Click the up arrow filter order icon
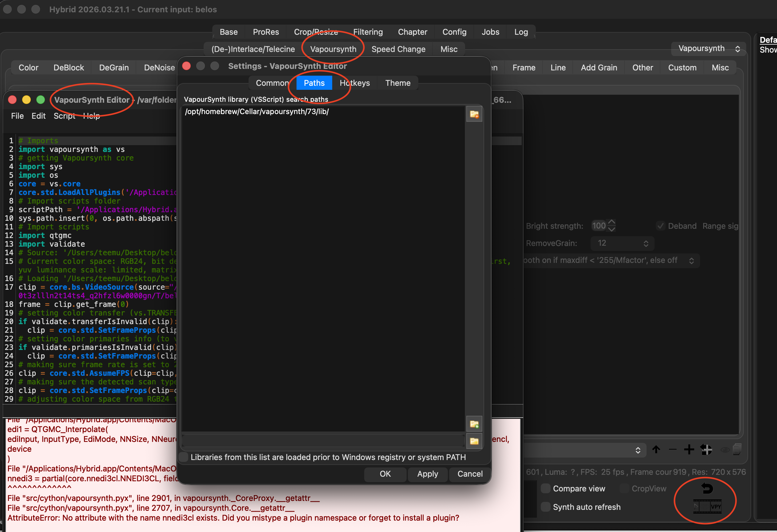The image size is (777, 532). (656, 450)
